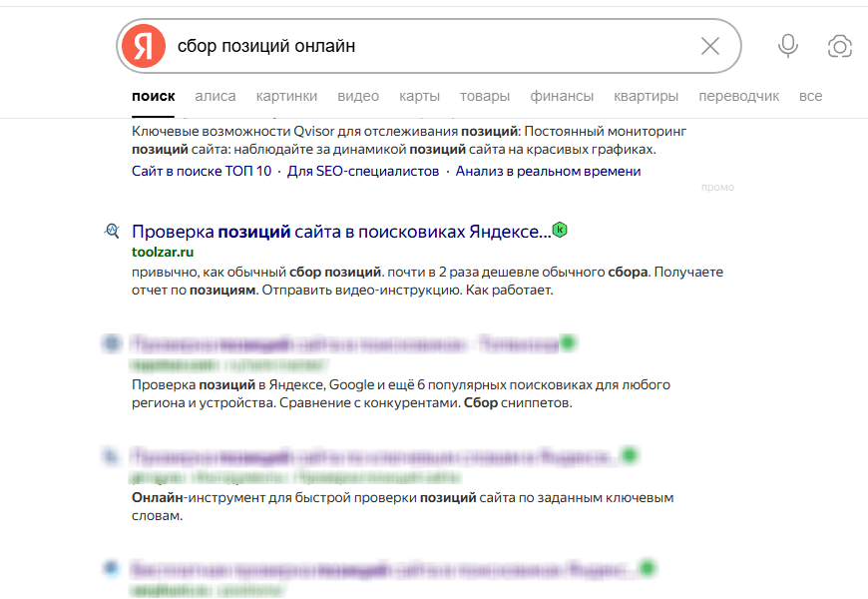Start voice search with the microphone icon
The height and width of the screenshot is (599, 868).
point(787,45)
